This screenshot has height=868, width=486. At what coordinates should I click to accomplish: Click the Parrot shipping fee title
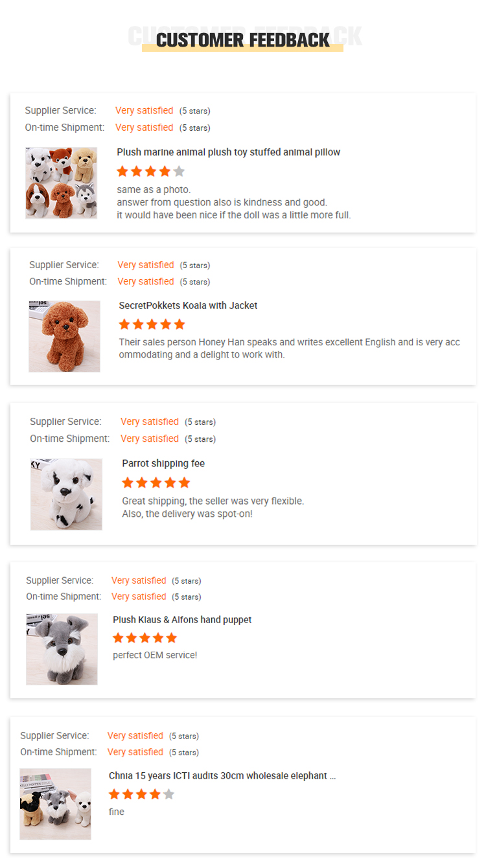point(163,464)
